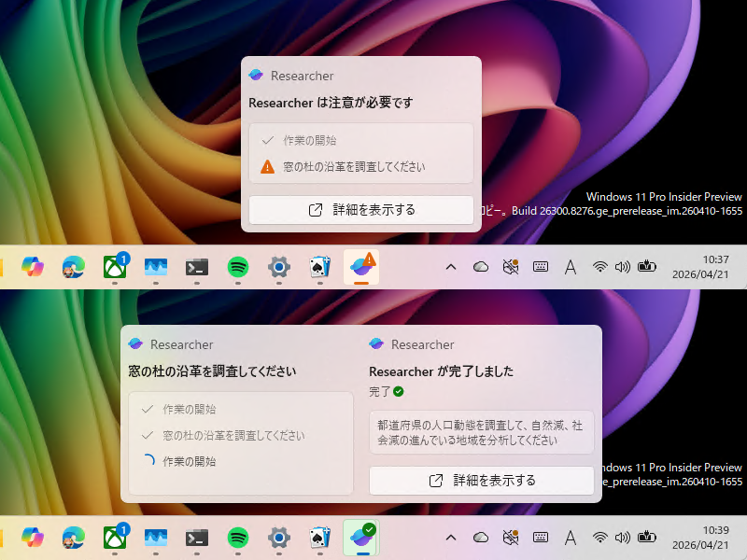Screen dimensions: 747x560
Task: Click 窓の杜の沿革を調査してください popup title
Action: tap(212, 371)
